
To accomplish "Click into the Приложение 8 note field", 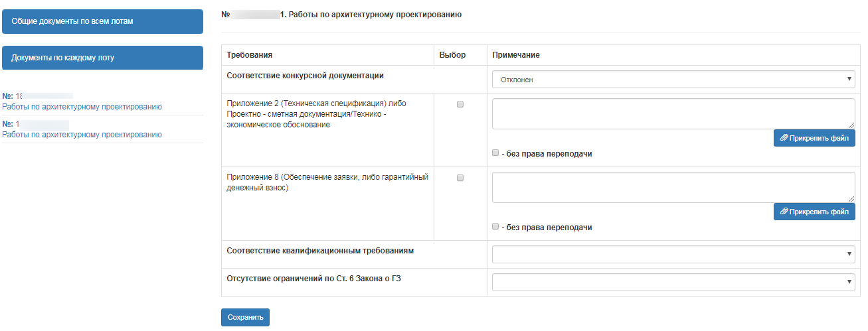I will [673, 187].
